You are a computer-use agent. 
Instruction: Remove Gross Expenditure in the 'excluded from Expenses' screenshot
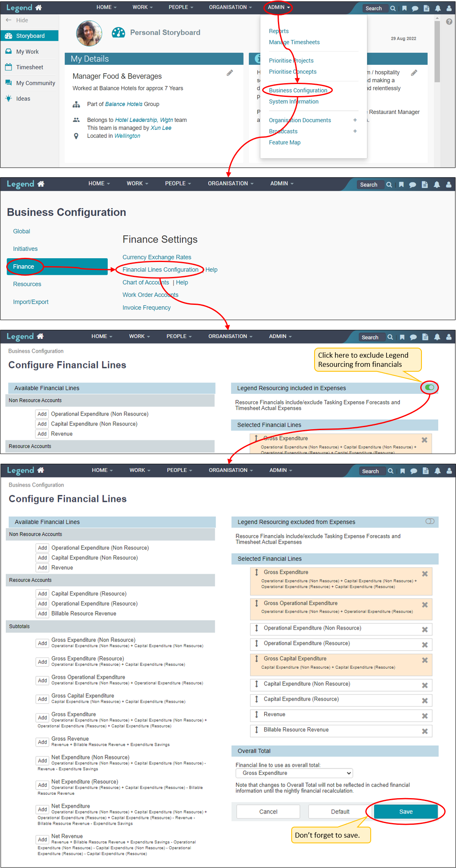click(425, 574)
